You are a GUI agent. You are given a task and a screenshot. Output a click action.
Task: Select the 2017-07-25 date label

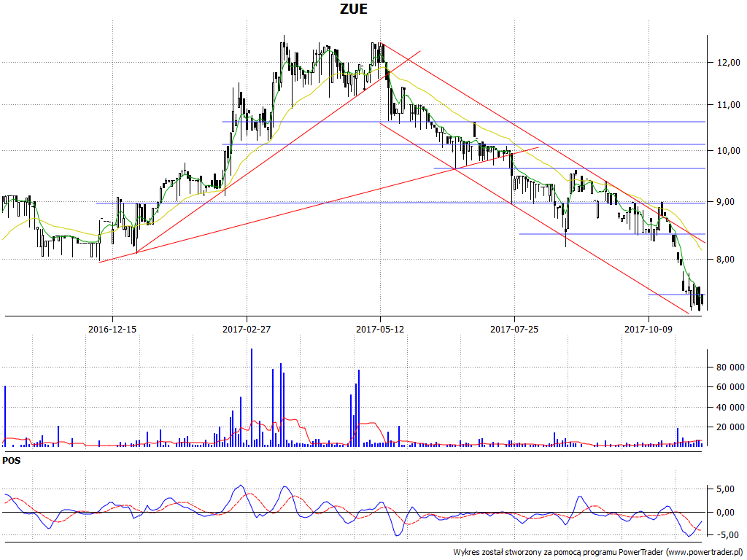(x=514, y=329)
